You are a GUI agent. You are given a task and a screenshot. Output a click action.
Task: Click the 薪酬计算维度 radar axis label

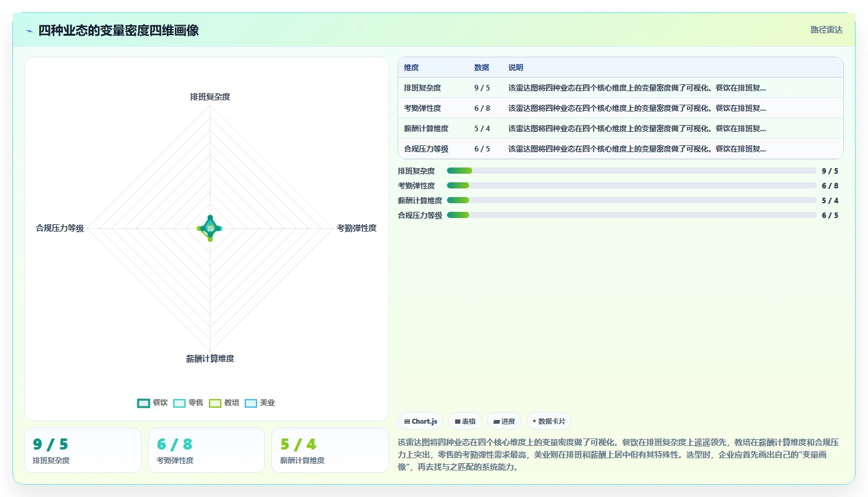(210, 358)
